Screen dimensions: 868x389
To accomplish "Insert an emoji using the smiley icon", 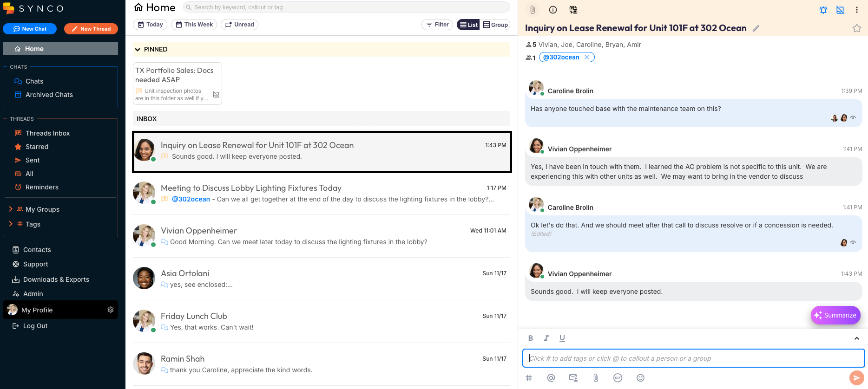I will (x=640, y=378).
